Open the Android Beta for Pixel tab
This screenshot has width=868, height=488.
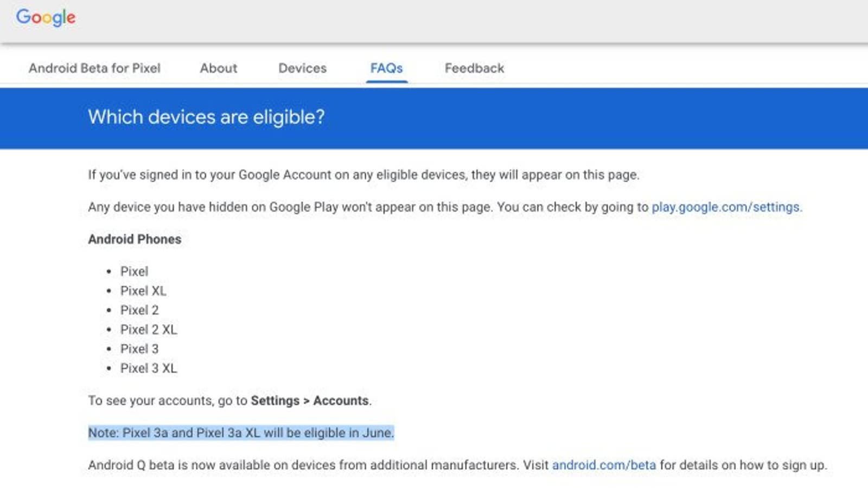pos(94,68)
